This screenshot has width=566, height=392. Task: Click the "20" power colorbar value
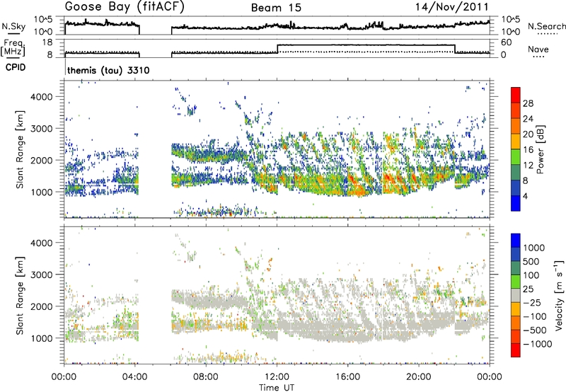pos(528,134)
